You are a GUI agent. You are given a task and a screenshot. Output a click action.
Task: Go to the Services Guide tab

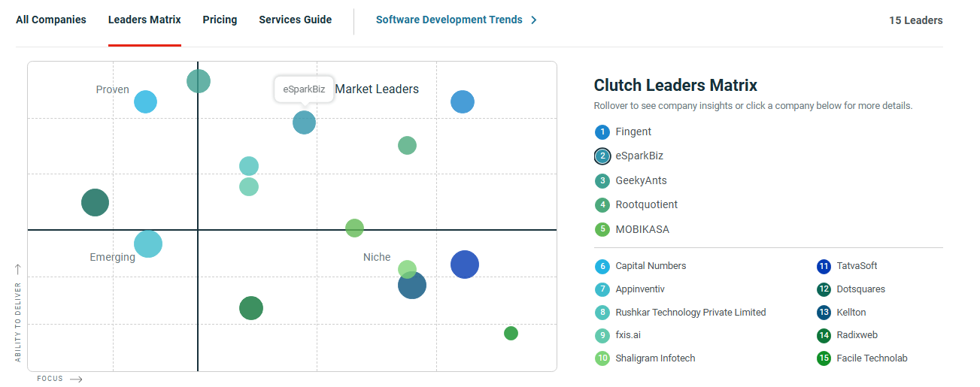point(295,20)
